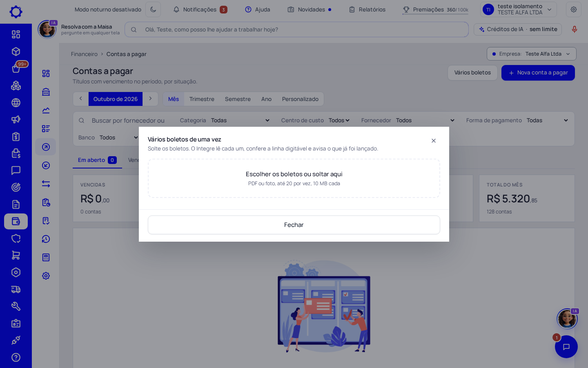Click Nova conta a pagar button

(x=538, y=73)
